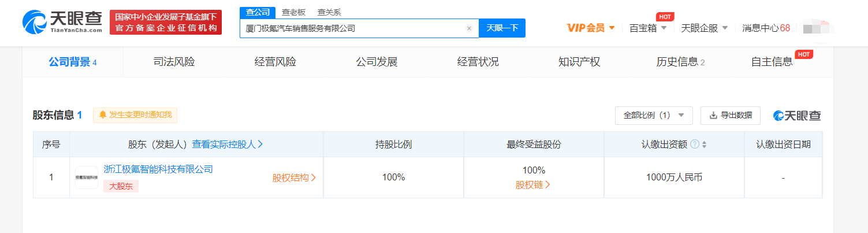Click the 导出数据 export button
Screen dimensions: 868x233
click(731, 115)
